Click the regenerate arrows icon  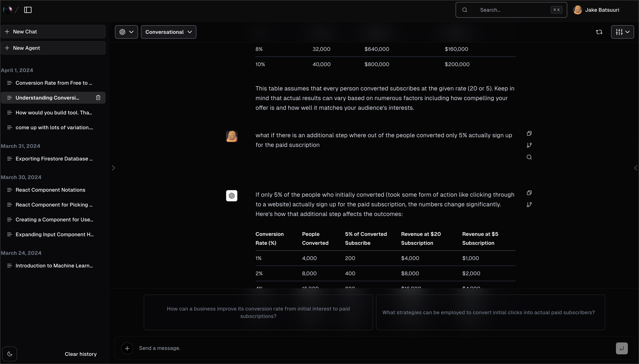[x=599, y=32]
